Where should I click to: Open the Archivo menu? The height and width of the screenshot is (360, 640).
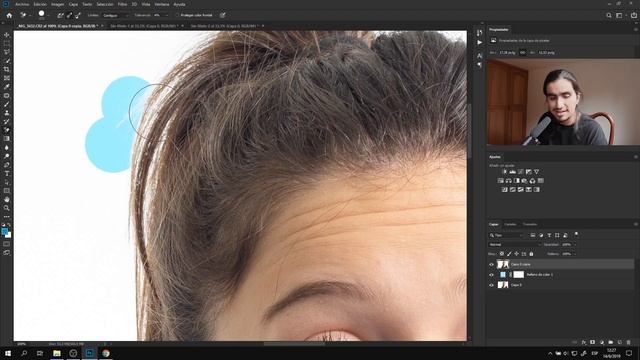22,4
